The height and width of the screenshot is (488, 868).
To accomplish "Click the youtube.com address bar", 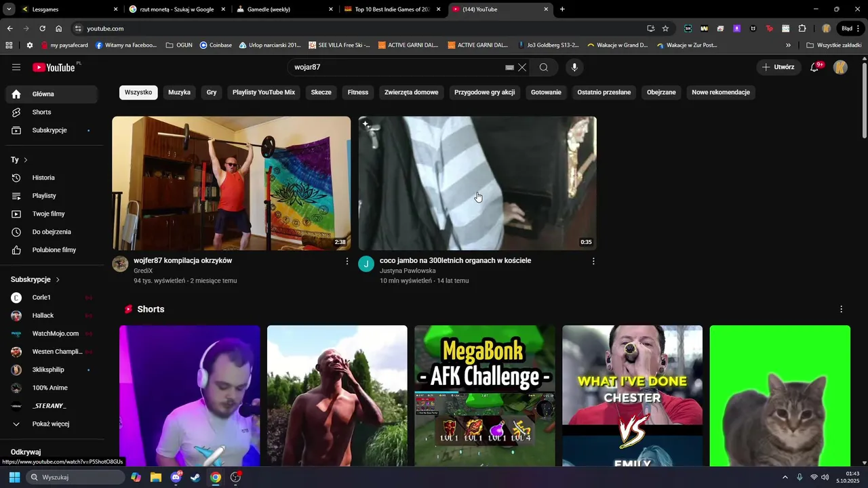I will (359, 28).
